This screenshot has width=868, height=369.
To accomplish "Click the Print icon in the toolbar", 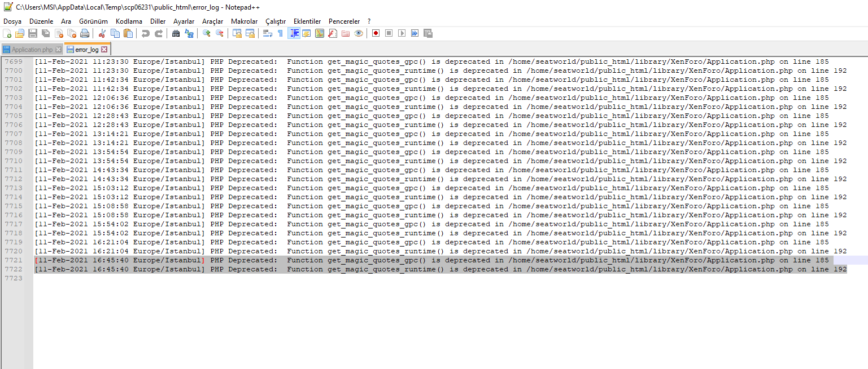I will [85, 33].
